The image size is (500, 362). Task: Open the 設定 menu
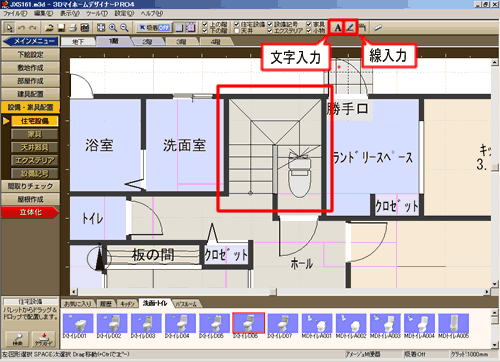[124, 13]
